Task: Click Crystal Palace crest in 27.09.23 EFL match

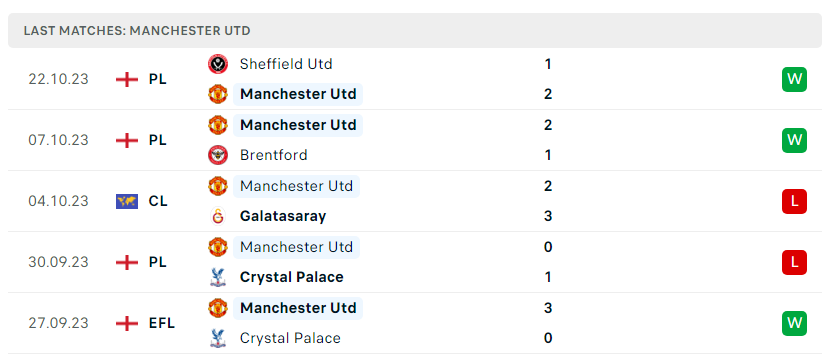Action: [x=217, y=338]
